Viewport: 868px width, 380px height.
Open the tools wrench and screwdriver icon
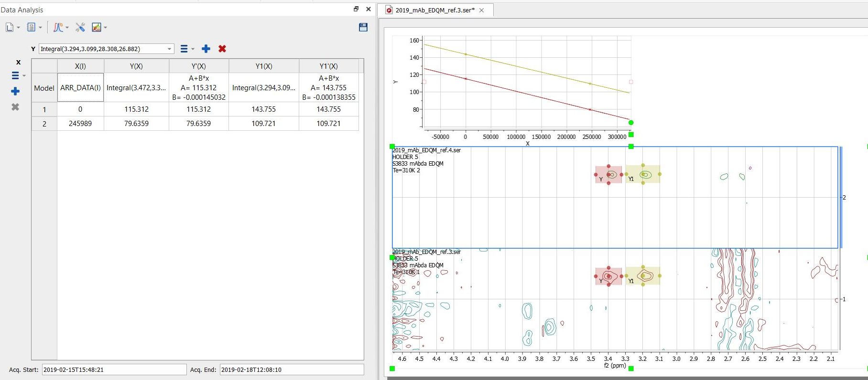point(80,28)
